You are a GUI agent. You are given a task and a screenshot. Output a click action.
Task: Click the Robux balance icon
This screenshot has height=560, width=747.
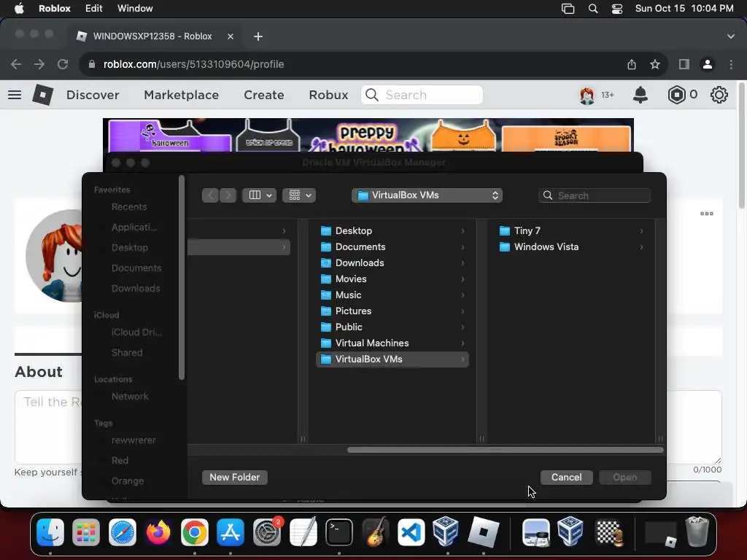click(x=676, y=95)
